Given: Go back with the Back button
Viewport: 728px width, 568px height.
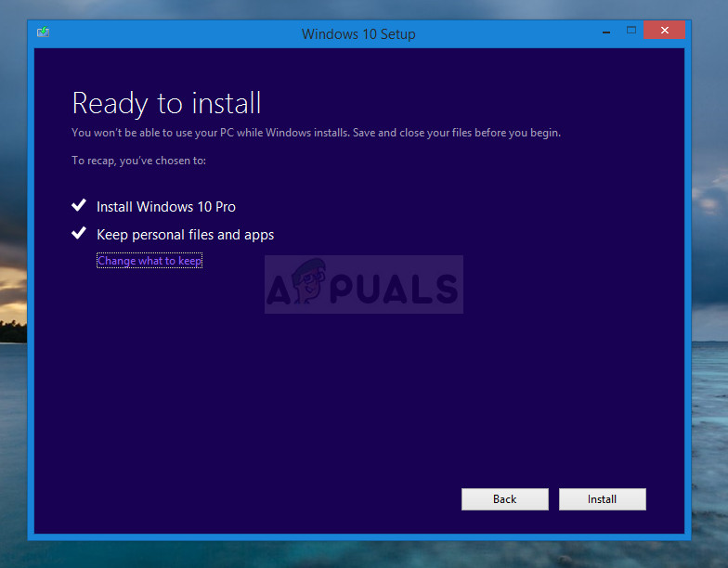Looking at the screenshot, I should (505, 499).
